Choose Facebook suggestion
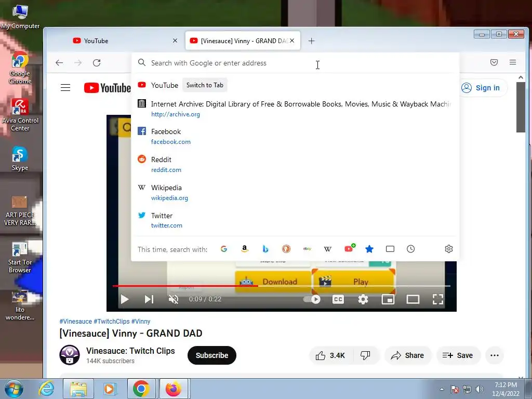Image resolution: width=532 pixels, height=399 pixels. (295, 137)
